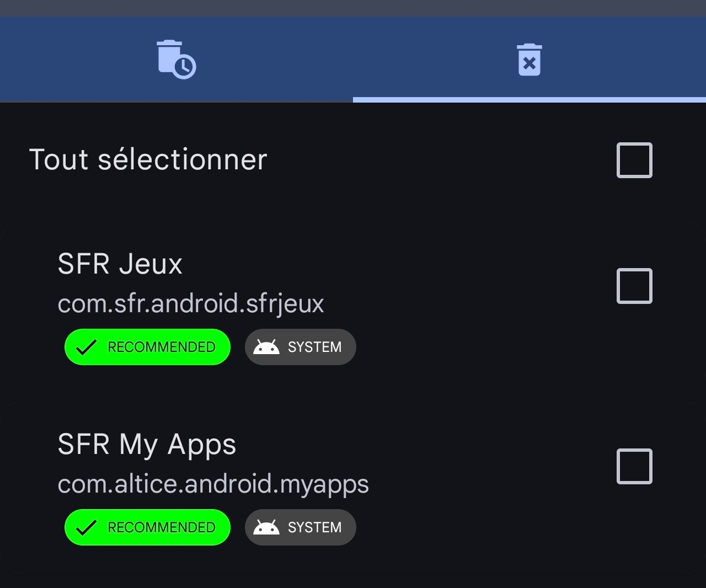Image resolution: width=706 pixels, height=588 pixels.
Task: Tick the SFR My Apps checkbox
Action: click(x=634, y=466)
